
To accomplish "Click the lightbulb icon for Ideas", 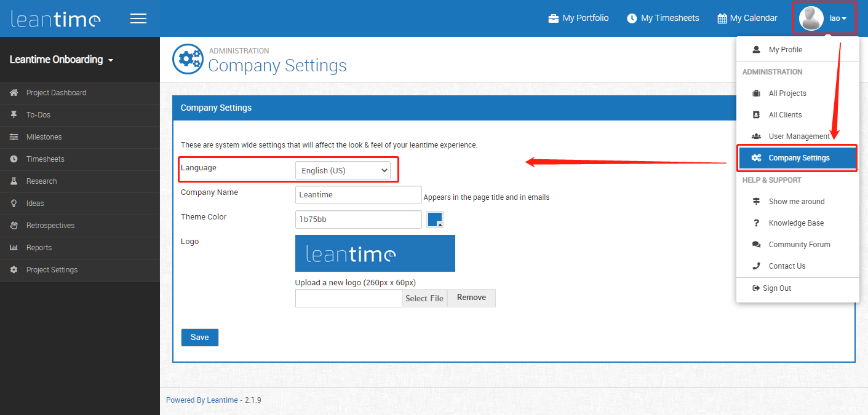I will pyautogui.click(x=14, y=204).
